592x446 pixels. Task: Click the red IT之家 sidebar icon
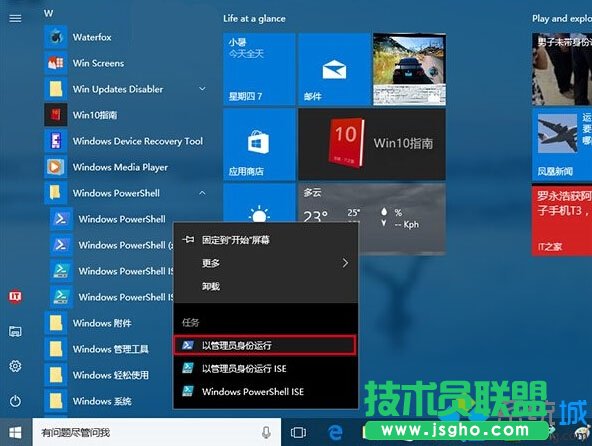coord(15,297)
